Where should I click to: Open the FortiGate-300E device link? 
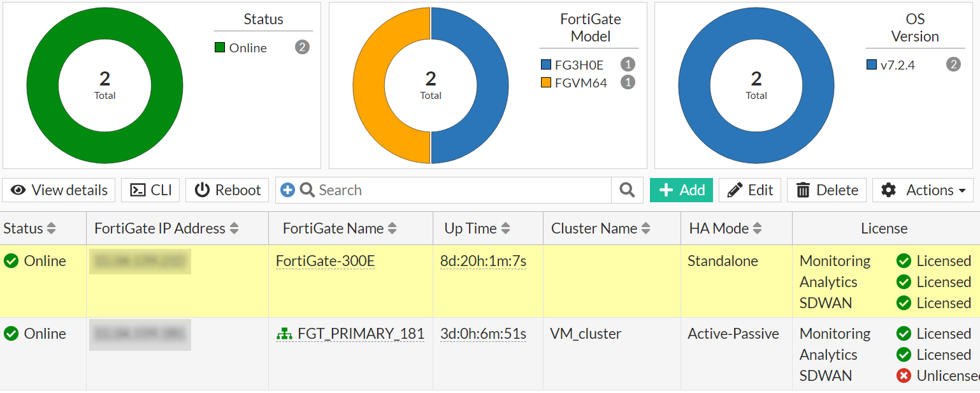(x=325, y=260)
